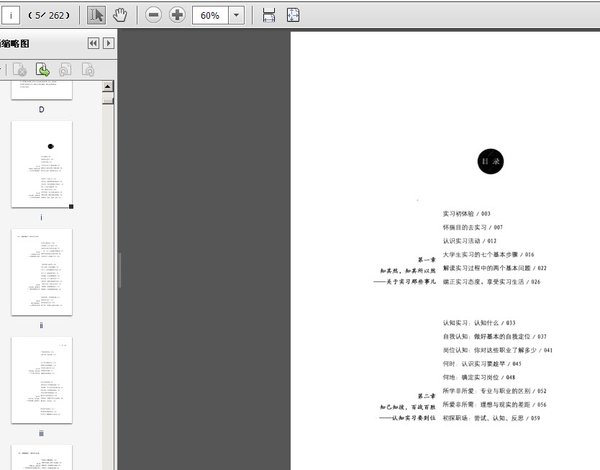Open page thumbnail labeled iii
Image resolution: width=600 pixels, height=470 pixels.
pos(42,380)
